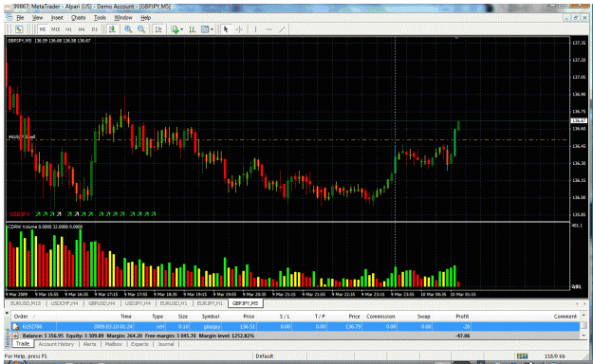
Task: Toggle the candlestick chart type icon
Action: pos(112,29)
